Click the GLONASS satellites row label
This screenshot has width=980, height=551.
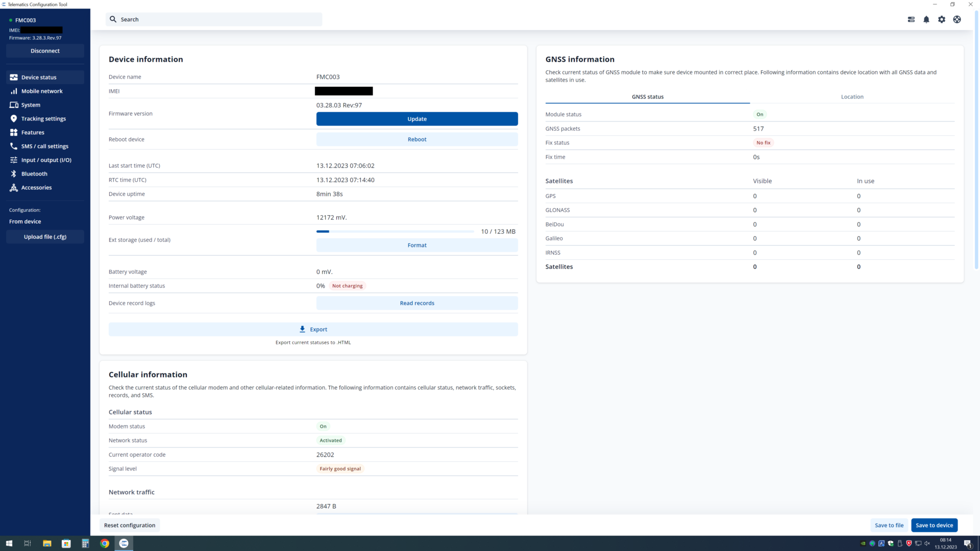point(557,210)
